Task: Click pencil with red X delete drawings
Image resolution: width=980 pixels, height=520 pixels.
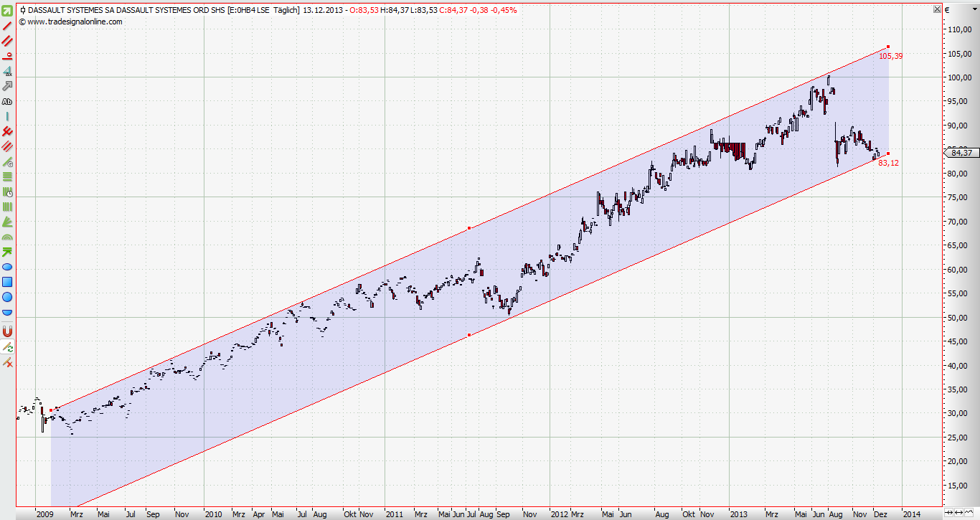Action: click(7, 363)
